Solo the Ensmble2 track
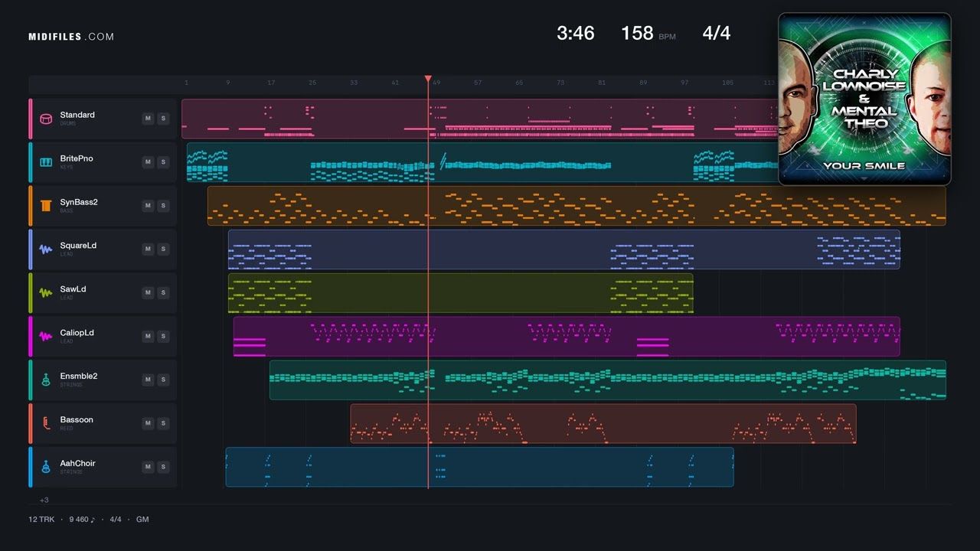Viewport: 980px width, 551px height. pos(163,380)
